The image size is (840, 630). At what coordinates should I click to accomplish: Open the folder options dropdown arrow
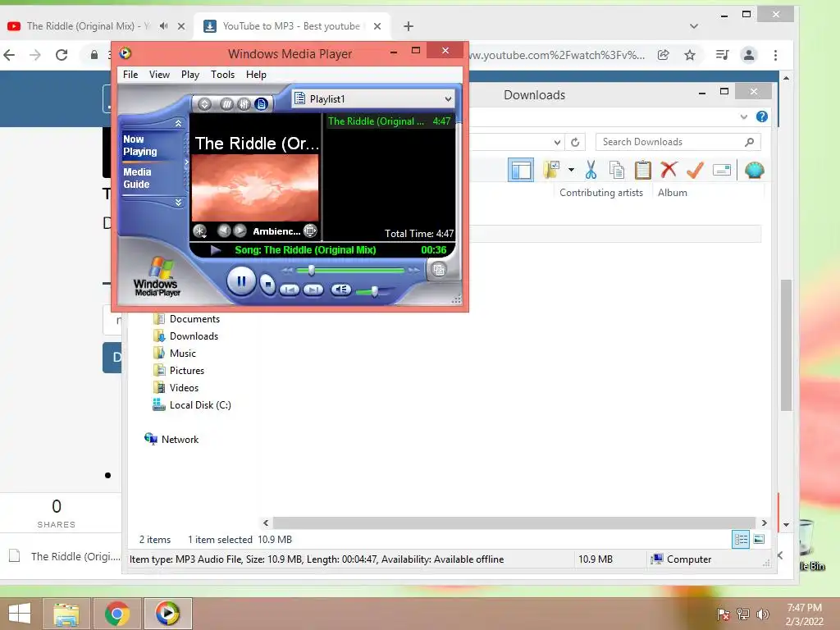571,170
